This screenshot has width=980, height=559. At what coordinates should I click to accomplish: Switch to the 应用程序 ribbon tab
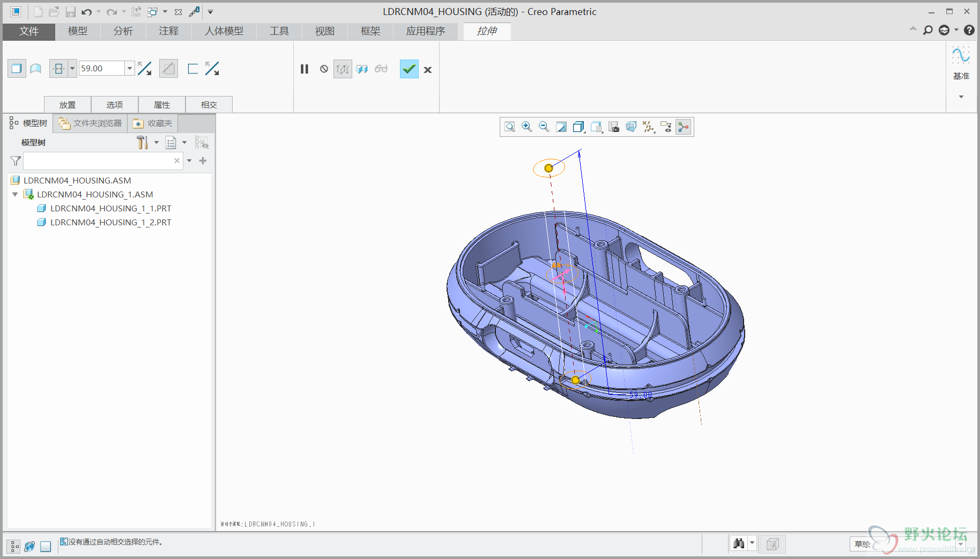[426, 31]
